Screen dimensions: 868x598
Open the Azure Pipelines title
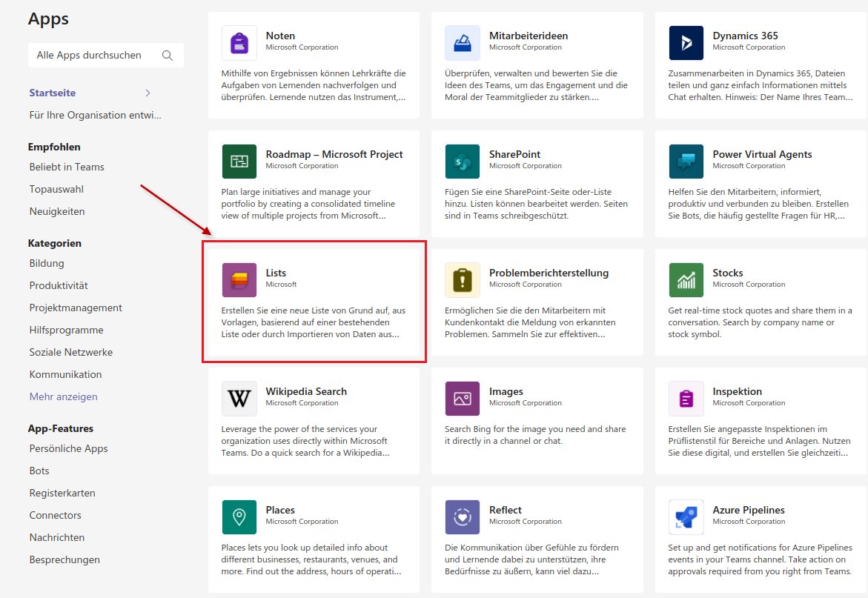click(x=749, y=510)
